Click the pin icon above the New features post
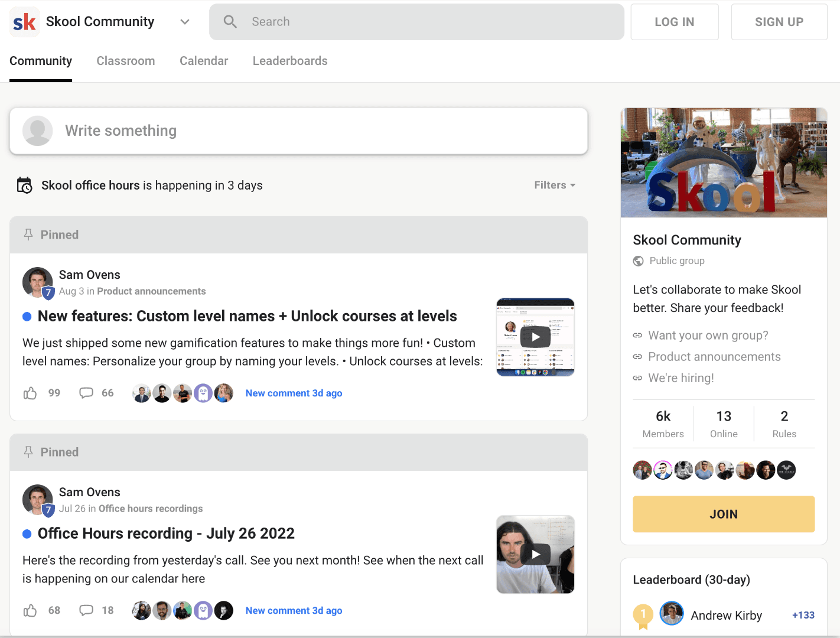Screen dimensions: 840x638 28,235
